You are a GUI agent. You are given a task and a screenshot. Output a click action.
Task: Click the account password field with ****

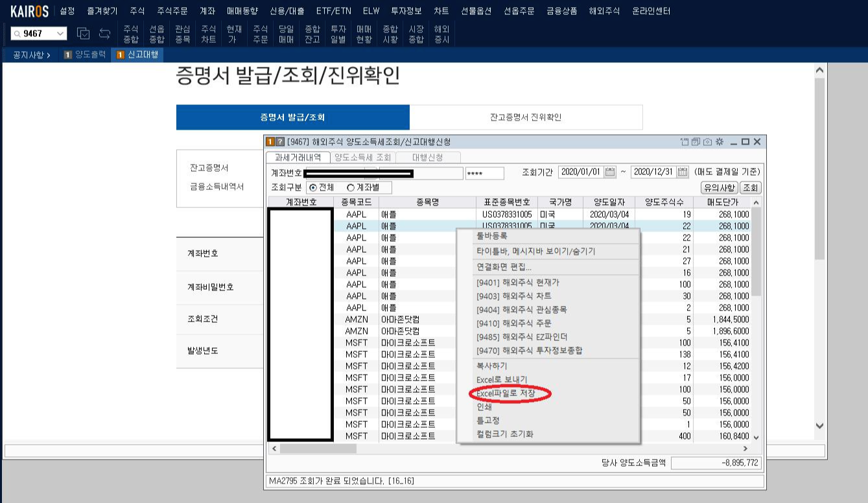484,173
